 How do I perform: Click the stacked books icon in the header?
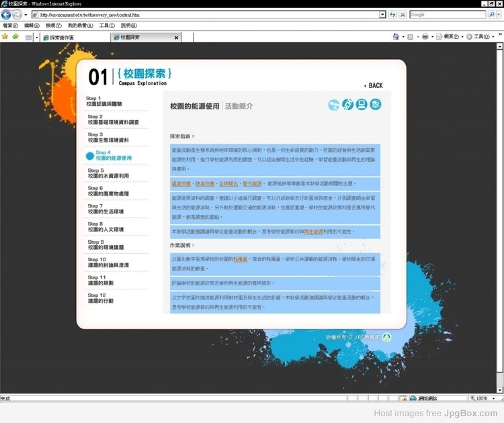click(x=375, y=105)
